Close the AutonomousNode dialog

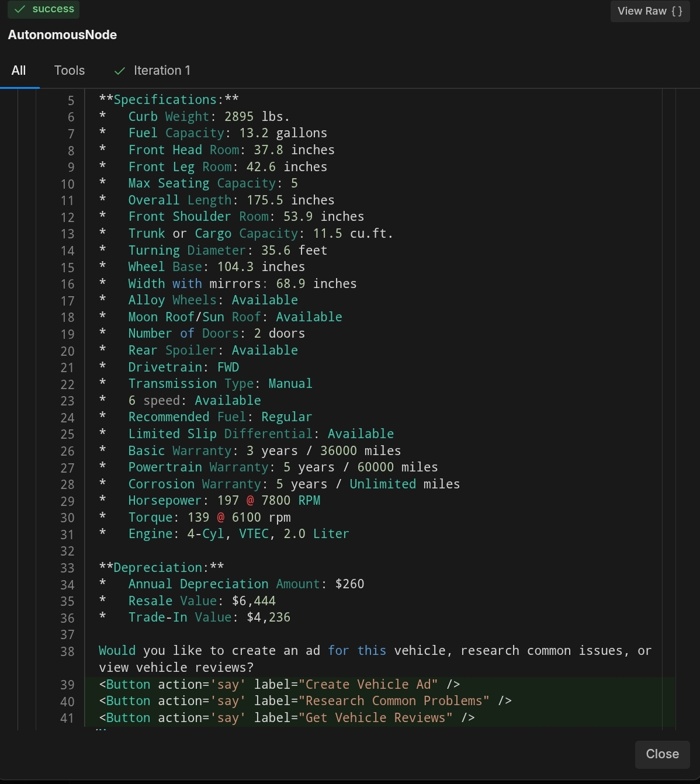662,754
